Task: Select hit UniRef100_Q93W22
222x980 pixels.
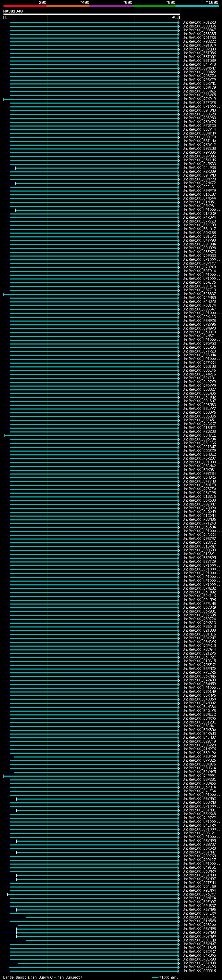Action: pos(199,72)
